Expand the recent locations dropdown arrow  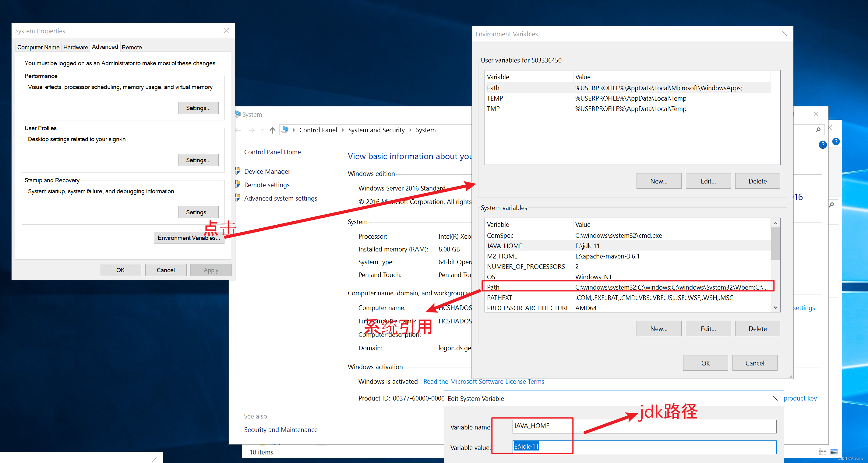click(x=262, y=130)
